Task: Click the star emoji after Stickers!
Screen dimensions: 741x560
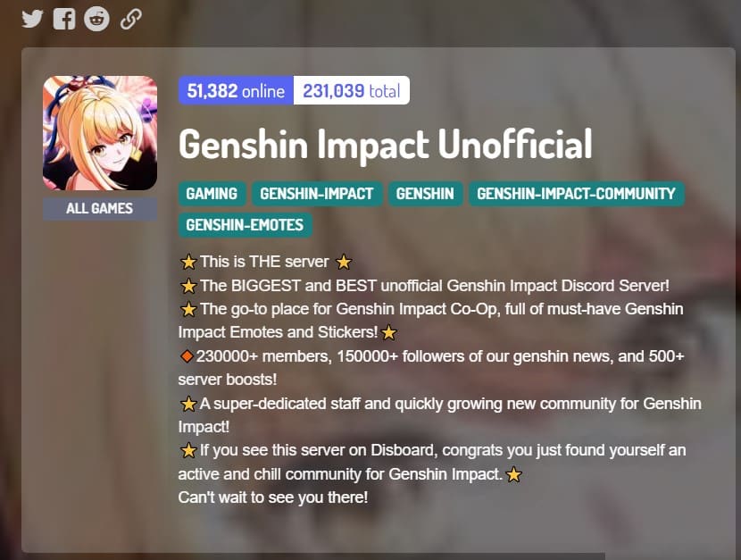Action: click(x=389, y=332)
